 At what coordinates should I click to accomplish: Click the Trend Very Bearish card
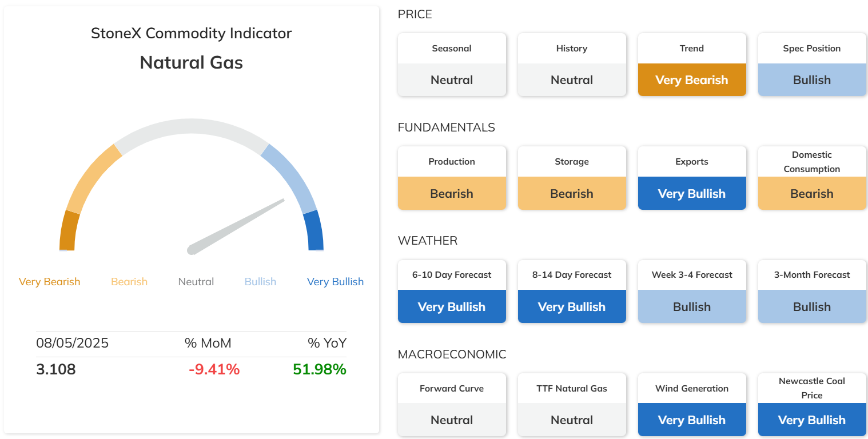pyautogui.click(x=692, y=65)
